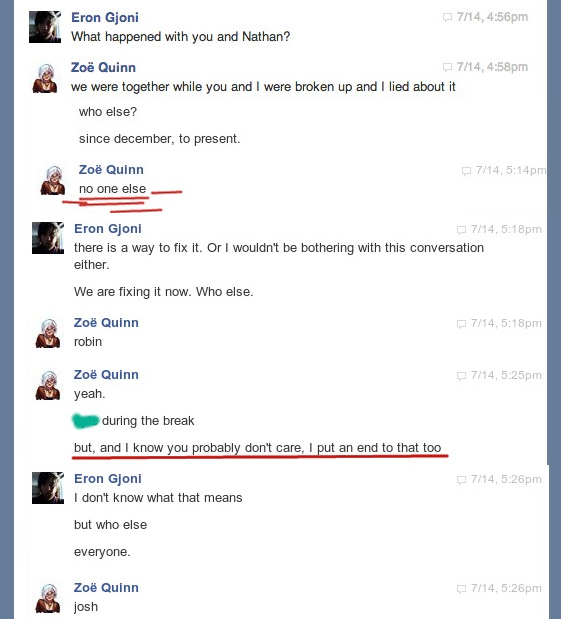Click the message icon beside 7/14, 5:25pm
Image resolution: width=561 pixels, height=619 pixels.
coord(461,376)
